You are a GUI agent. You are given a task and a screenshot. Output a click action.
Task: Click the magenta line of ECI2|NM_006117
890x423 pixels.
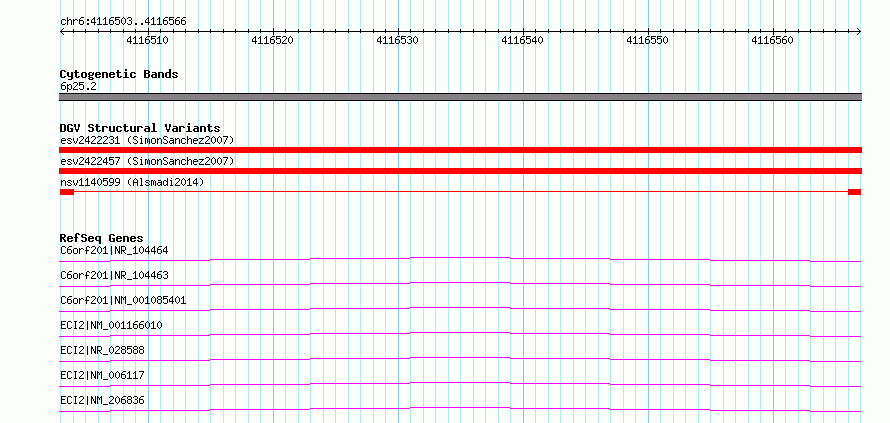click(x=460, y=384)
